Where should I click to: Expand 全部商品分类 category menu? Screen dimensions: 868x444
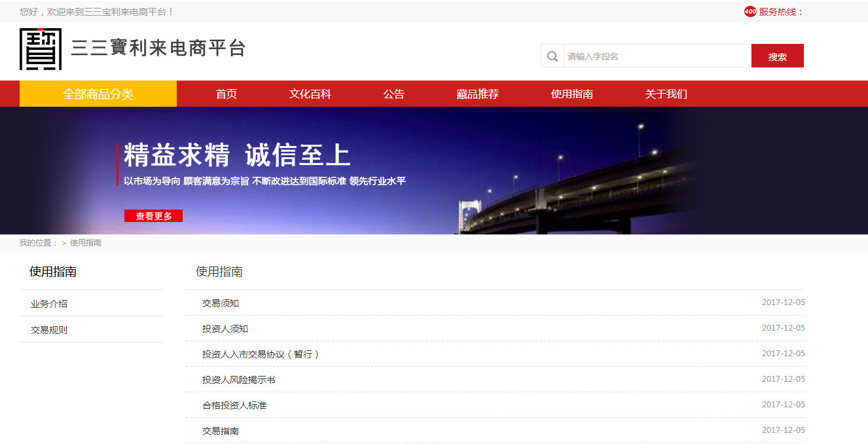(98, 94)
